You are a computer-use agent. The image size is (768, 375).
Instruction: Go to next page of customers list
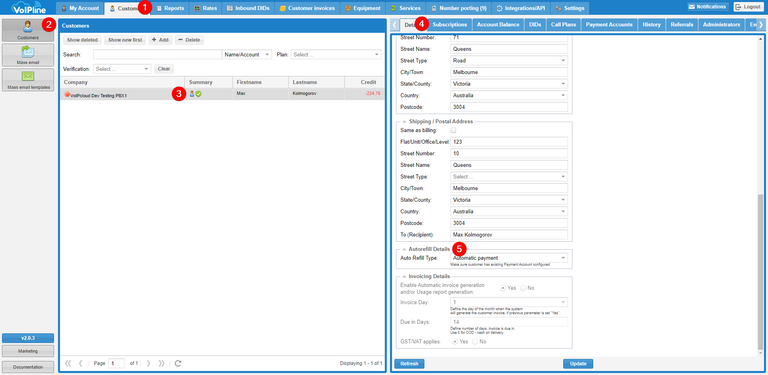(x=149, y=363)
